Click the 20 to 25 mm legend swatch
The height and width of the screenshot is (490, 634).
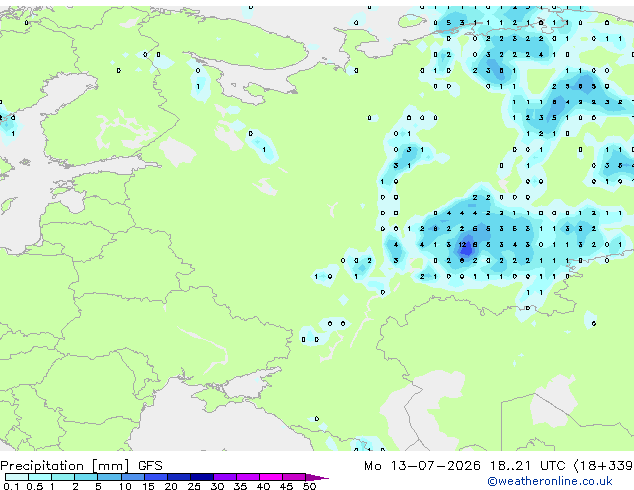pyautogui.click(x=178, y=477)
